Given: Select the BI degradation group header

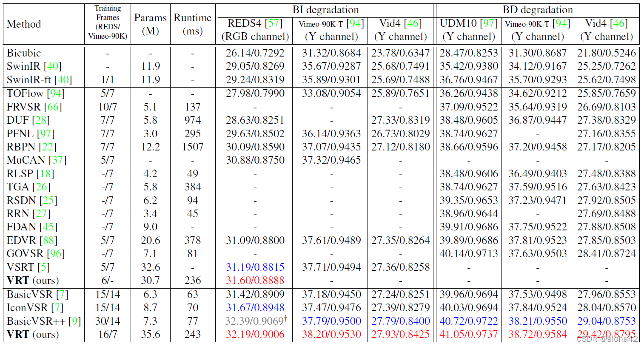Looking at the screenshot, I should pyautogui.click(x=326, y=10).
